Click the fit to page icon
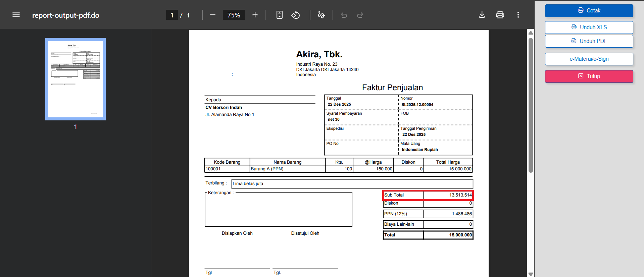This screenshot has height=277, width=644. coord(279,15)
